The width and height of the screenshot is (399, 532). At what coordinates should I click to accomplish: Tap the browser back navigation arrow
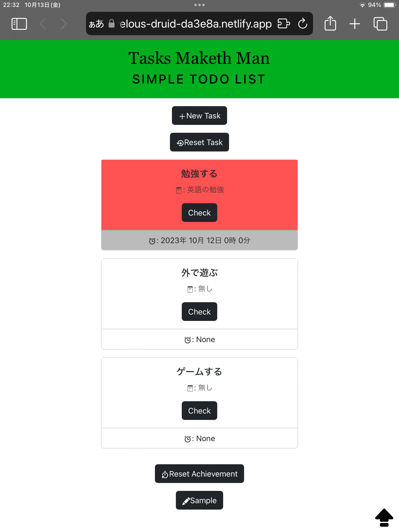43,24
